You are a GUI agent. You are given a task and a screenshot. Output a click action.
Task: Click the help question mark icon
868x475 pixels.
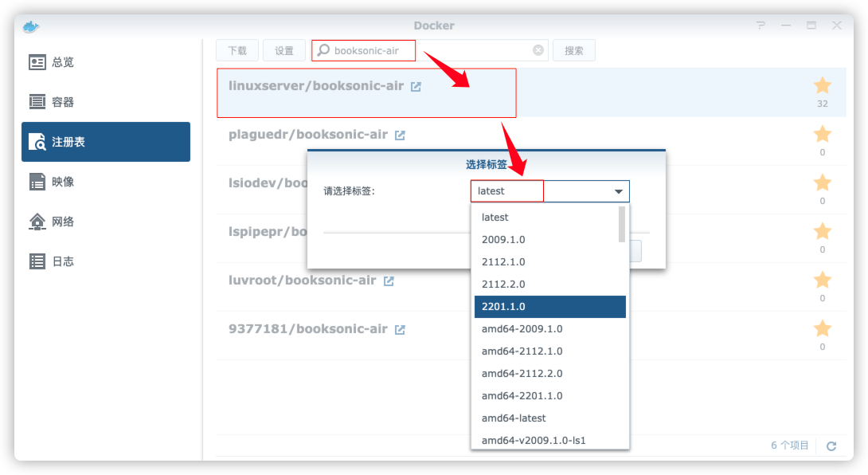point(760,26)
